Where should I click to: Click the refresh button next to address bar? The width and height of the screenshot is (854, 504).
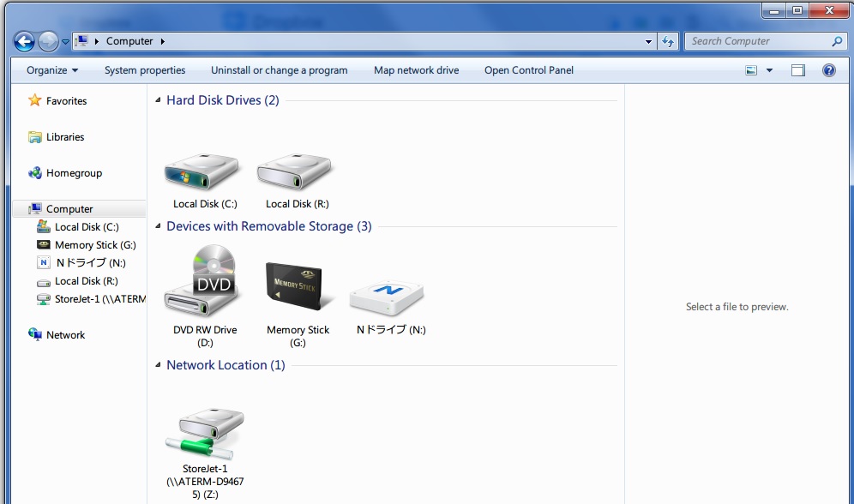pyautogui.click(x=669, y=41)
